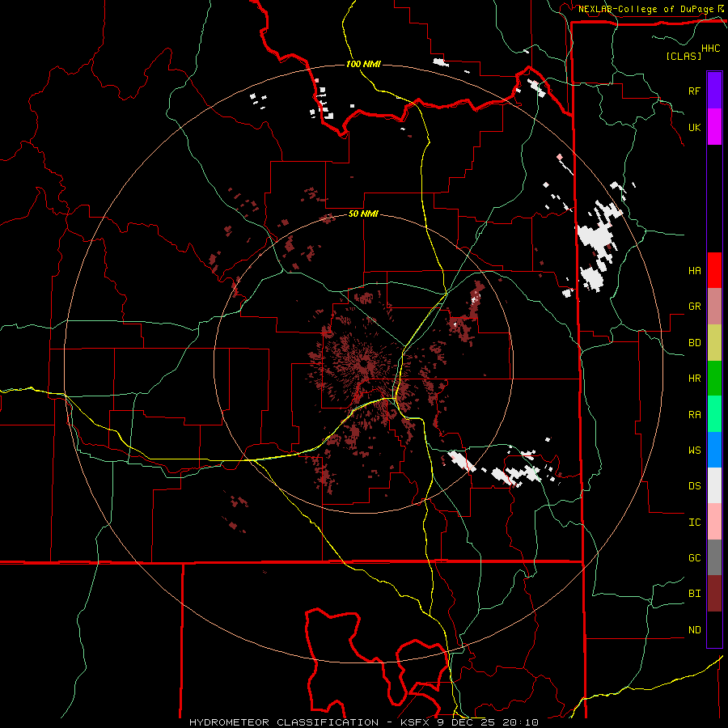728x728 pixels.
Task: Click the 100 NMI range ring label
Action: [363, 64]
